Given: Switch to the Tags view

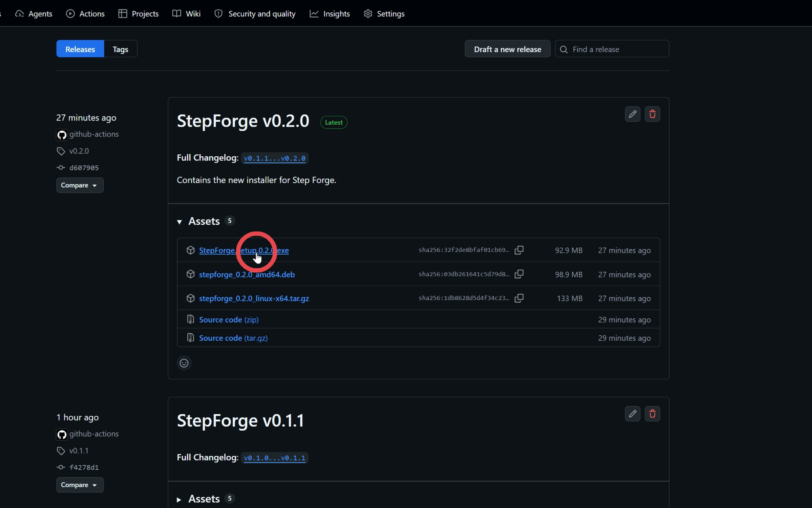Looking at the screenshot, I should (x=120, y=49).
